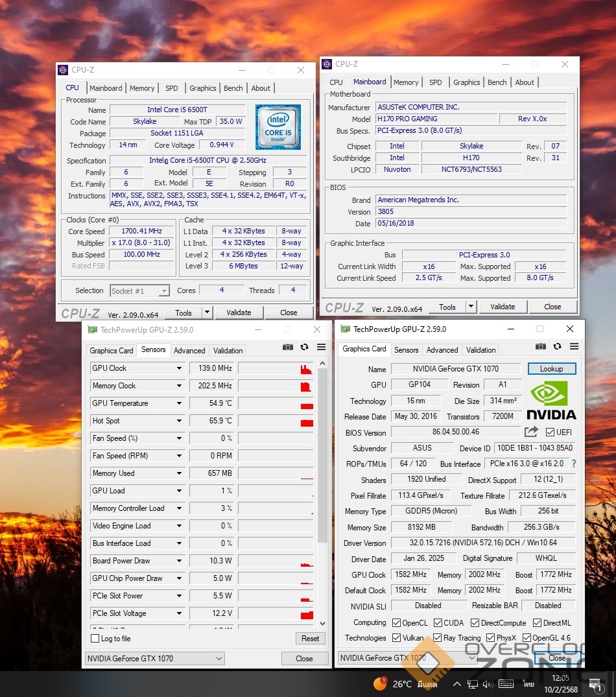Toggle the UEFI checkbox
616x697 pixels.
(x=551, y=432)
